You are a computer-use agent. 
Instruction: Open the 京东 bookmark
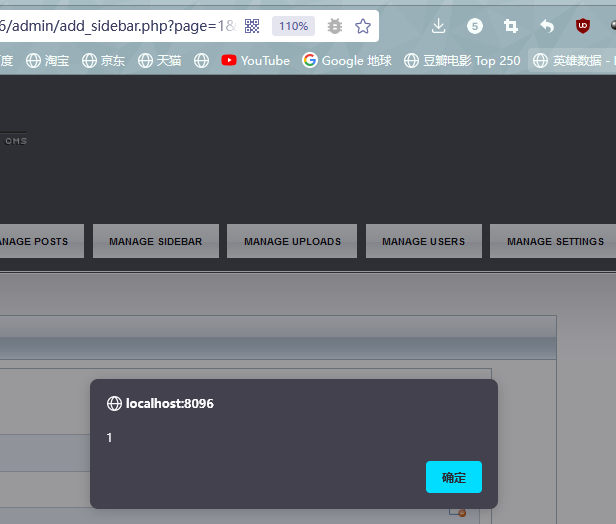point(104,60)
